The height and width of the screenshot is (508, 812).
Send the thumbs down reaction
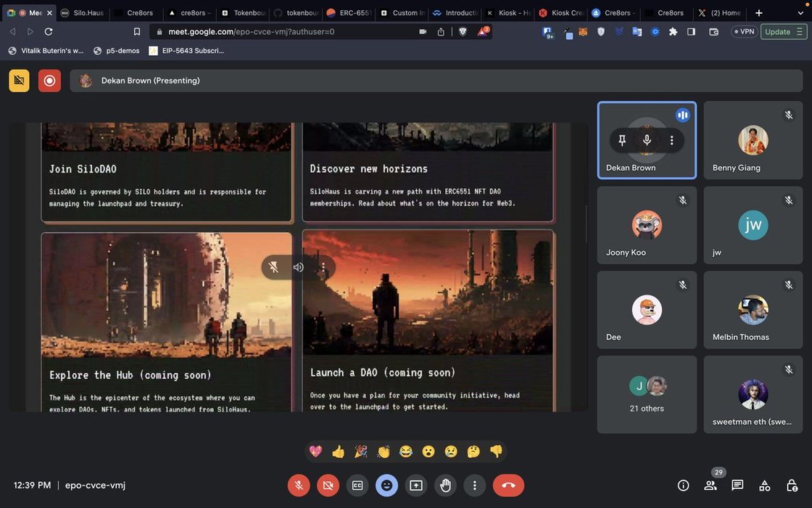[496, 451]
